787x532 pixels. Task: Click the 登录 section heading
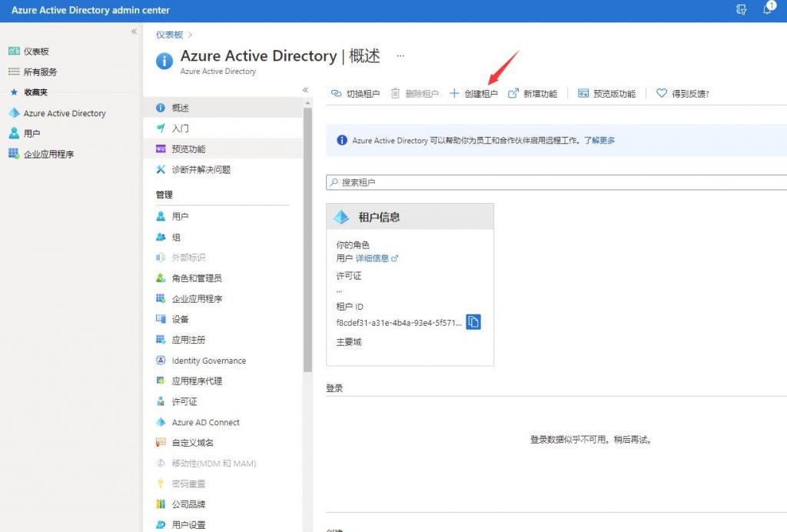[x=335, y=388]
